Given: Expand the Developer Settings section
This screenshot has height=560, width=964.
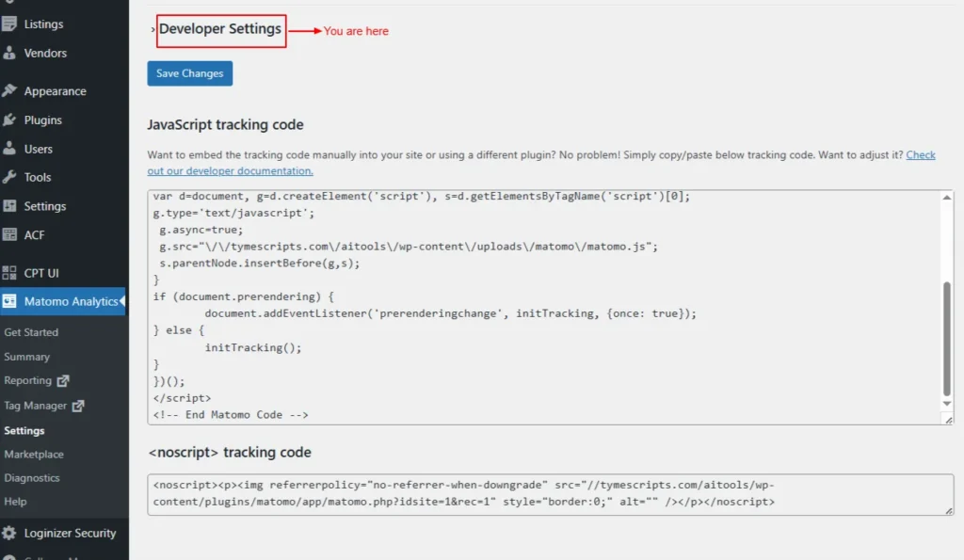Looking at the screenshot, I should coord(219,29).
